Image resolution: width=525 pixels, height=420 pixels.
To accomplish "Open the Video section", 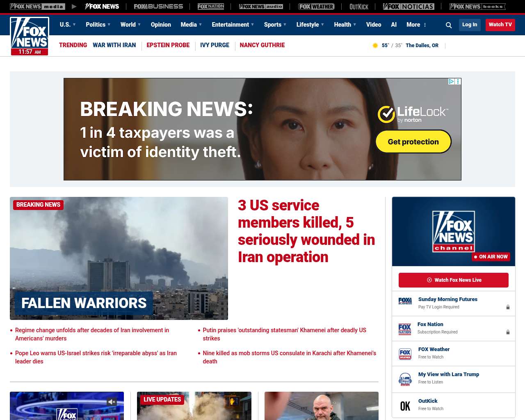I will pos(374,25).
